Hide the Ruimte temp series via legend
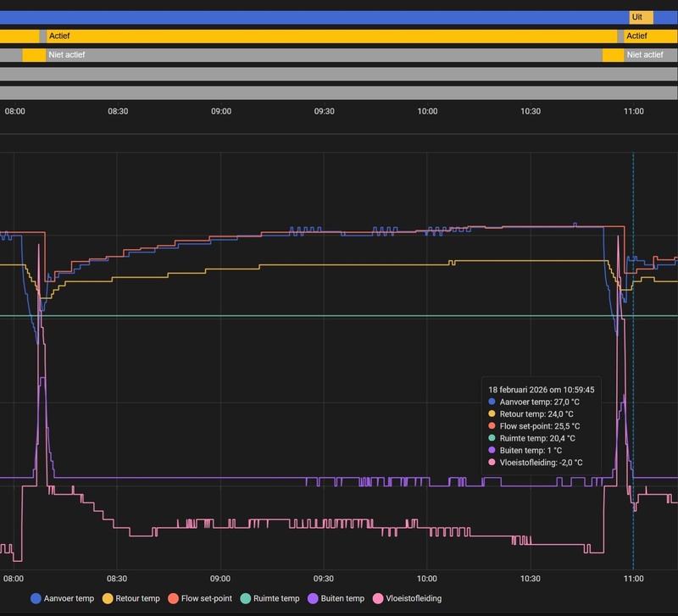Viewport: 678px width, 616px height. (276, 598)
